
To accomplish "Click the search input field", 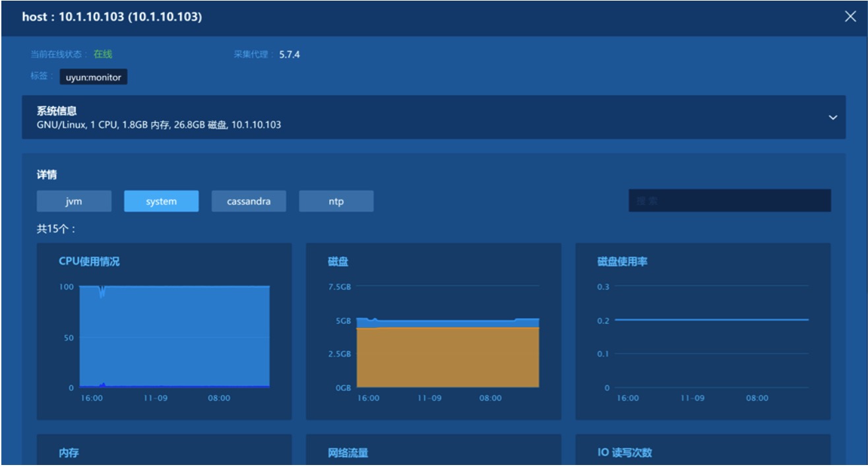I will pyautogui.click(x=729, y=201).
